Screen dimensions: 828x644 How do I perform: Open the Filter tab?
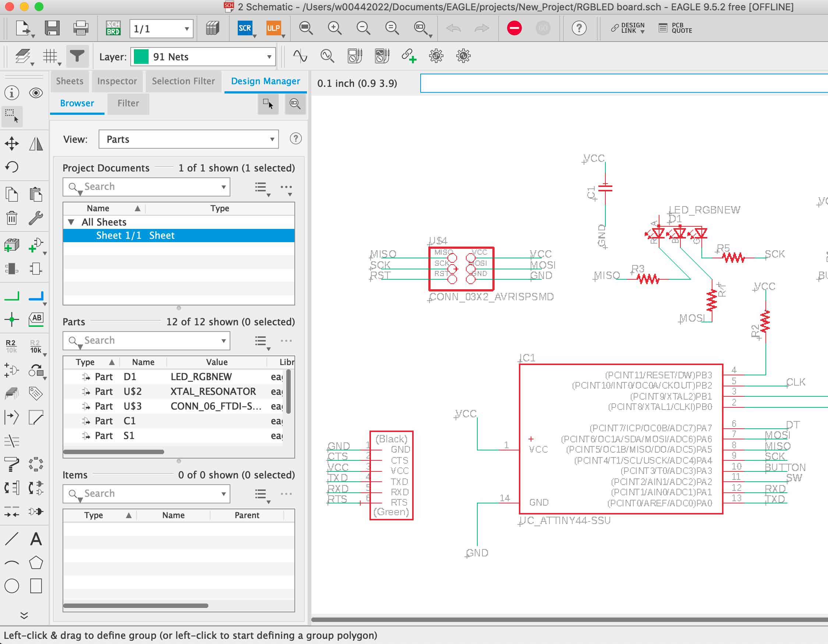(128, 103)
